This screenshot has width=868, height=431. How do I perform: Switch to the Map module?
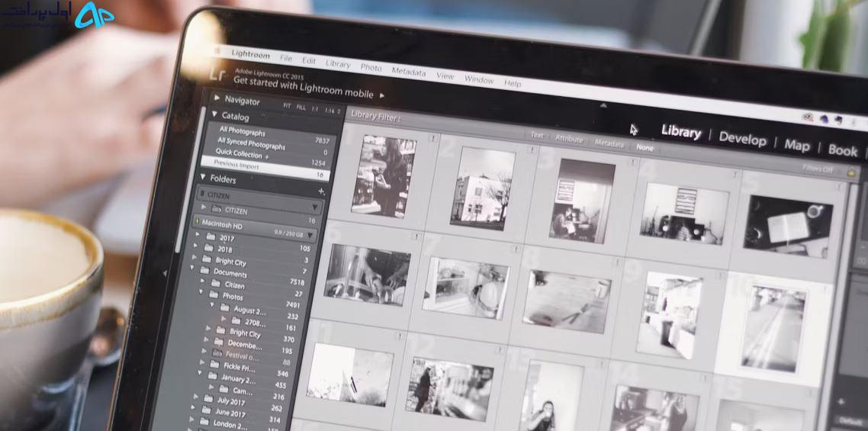tap(797, 145)
